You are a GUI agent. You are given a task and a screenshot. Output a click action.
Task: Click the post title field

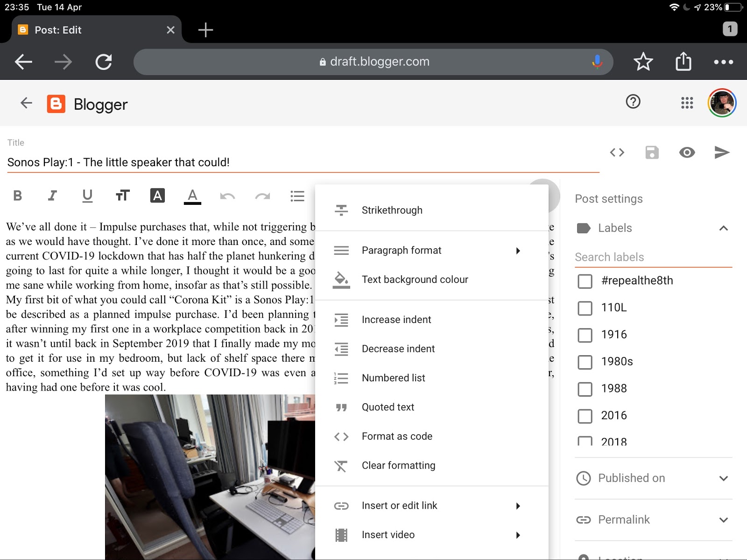pos(303,162)
